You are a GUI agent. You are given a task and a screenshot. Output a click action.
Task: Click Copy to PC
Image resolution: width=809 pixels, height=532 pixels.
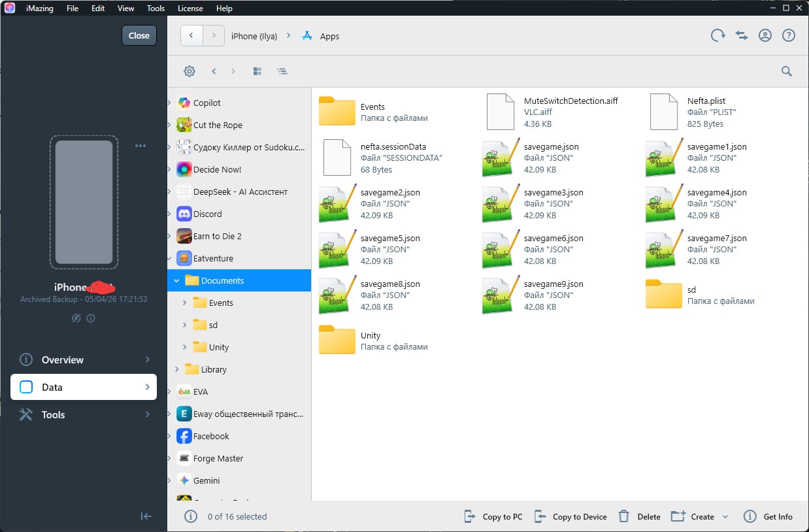click(x=493, y=516)
